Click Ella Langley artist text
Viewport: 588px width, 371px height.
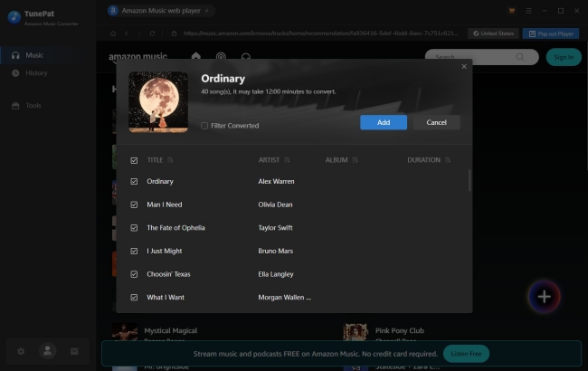pos(276,274)
